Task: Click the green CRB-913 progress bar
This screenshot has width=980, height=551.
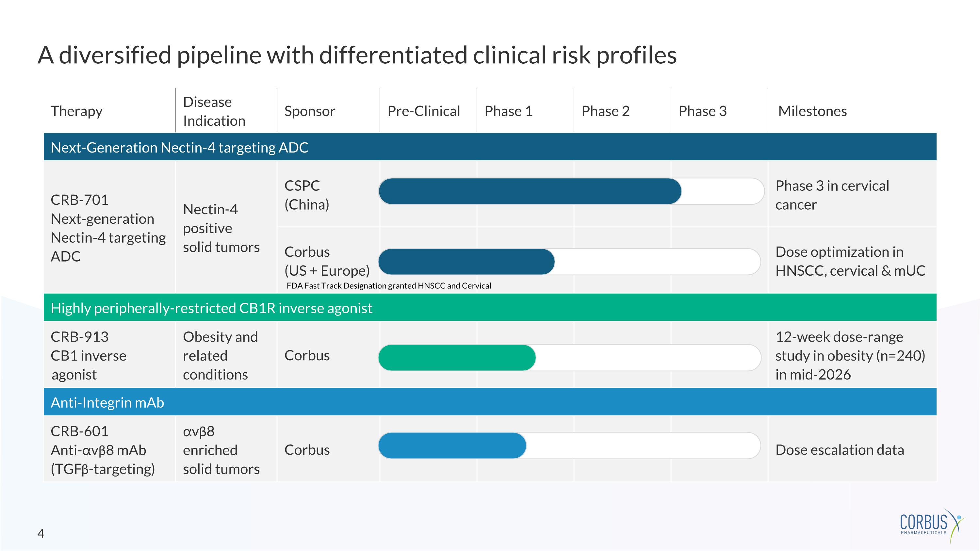Action: (457, 357)
